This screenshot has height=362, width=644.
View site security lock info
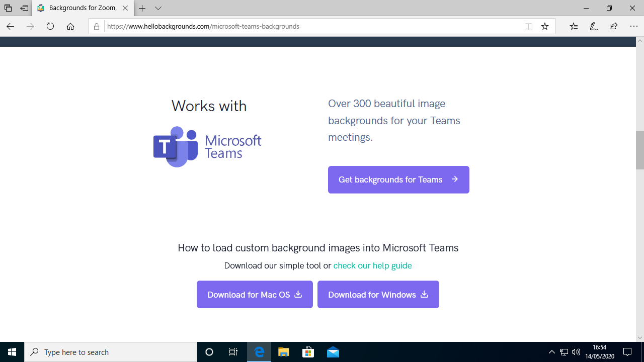coord(97,27)
